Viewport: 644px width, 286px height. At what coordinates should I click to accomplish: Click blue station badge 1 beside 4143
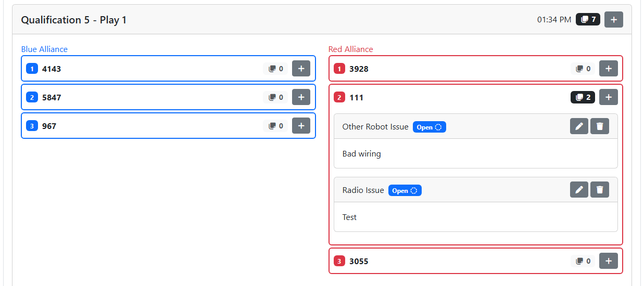(x=32, y=69)
